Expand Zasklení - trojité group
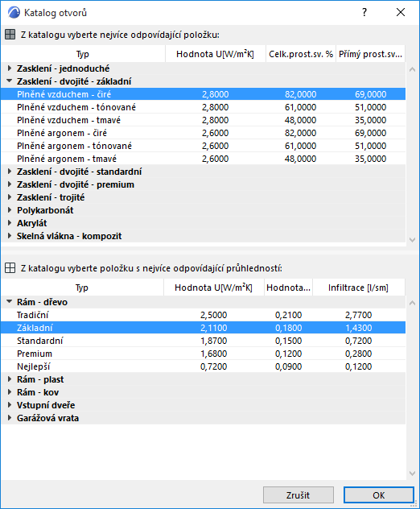Screen dimensions: 420x509 click(10, 197)
